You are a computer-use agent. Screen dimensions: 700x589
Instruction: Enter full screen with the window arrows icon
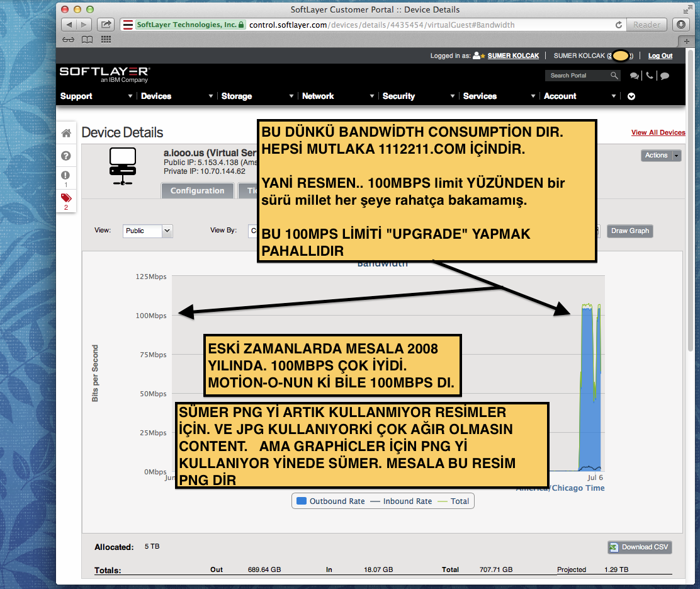click(687, 9)
